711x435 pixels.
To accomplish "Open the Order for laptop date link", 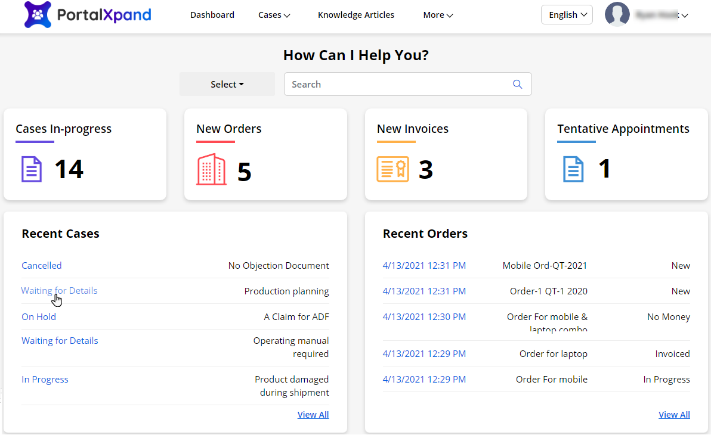I will coord(424,354).
